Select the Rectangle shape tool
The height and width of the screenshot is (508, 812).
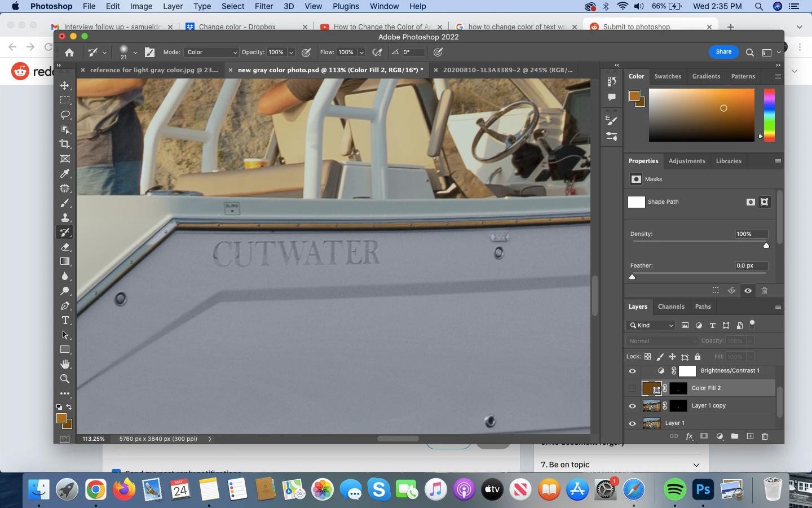(x=65, y=350)
